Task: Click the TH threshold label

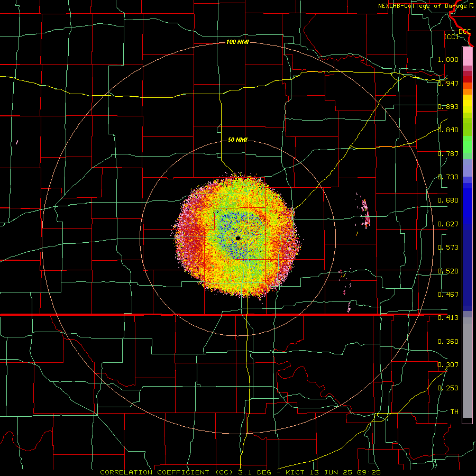Action: click(x=454, y=412)
